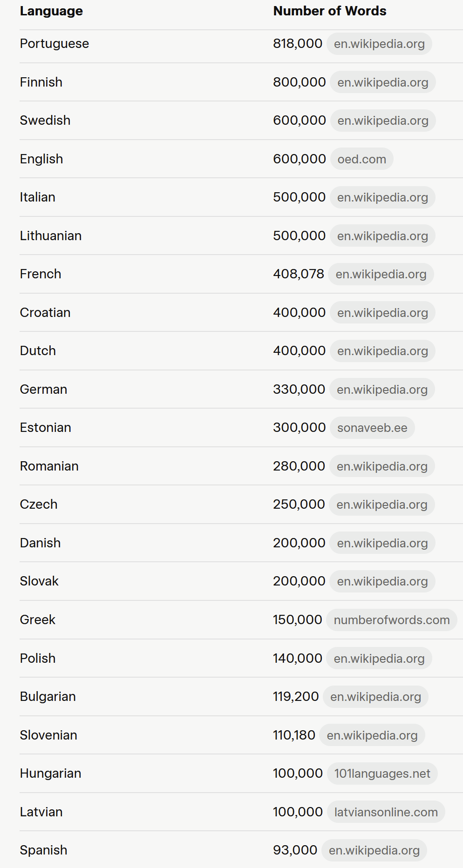463x868 pixels.
Task: Select the Swedish language cell
Action: (45, 121)
